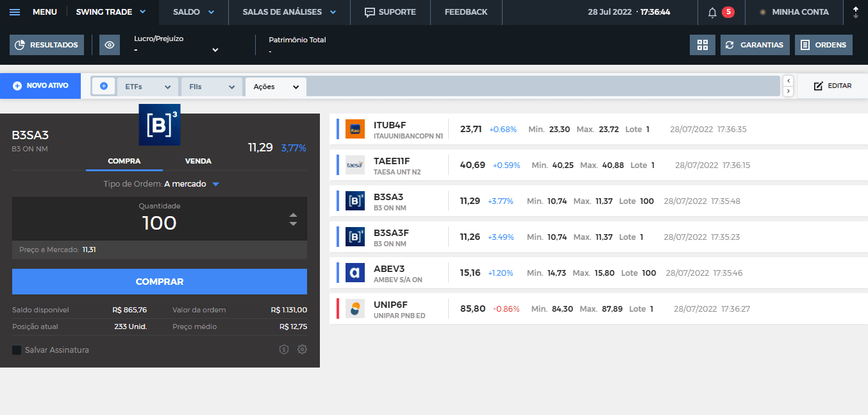Click the blue plus icon beside ETFs
This screenshot has width=868, height=415.
pos(103,86)
